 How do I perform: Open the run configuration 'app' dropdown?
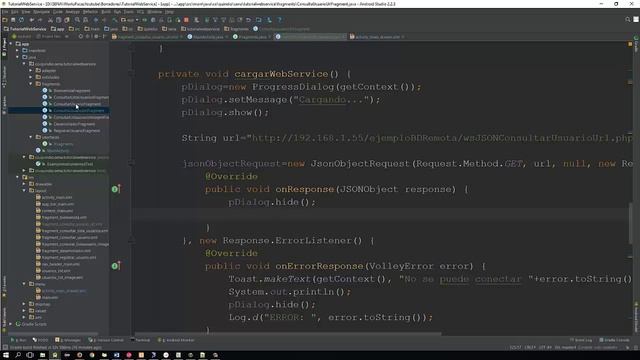tap(130, 20)
